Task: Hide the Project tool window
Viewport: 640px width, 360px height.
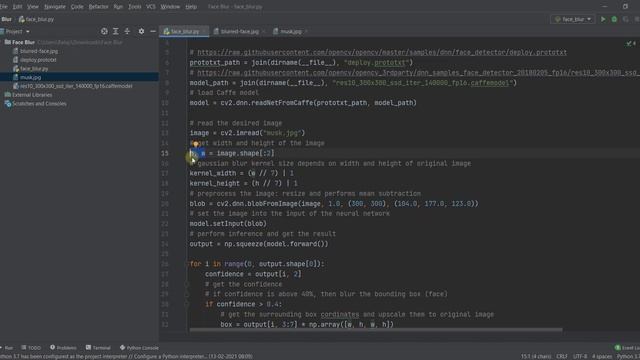Action: (153, 31)
